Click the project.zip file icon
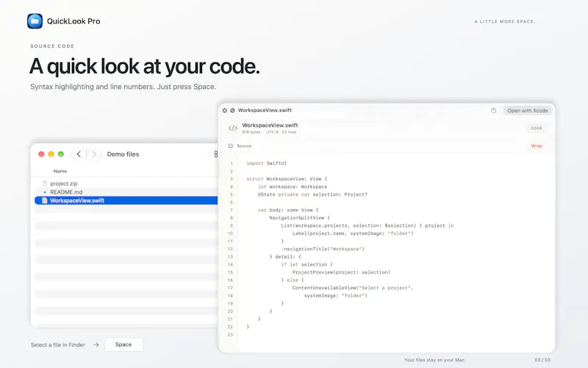The height and width of the screenshot is (368, 588). (45, 183)
